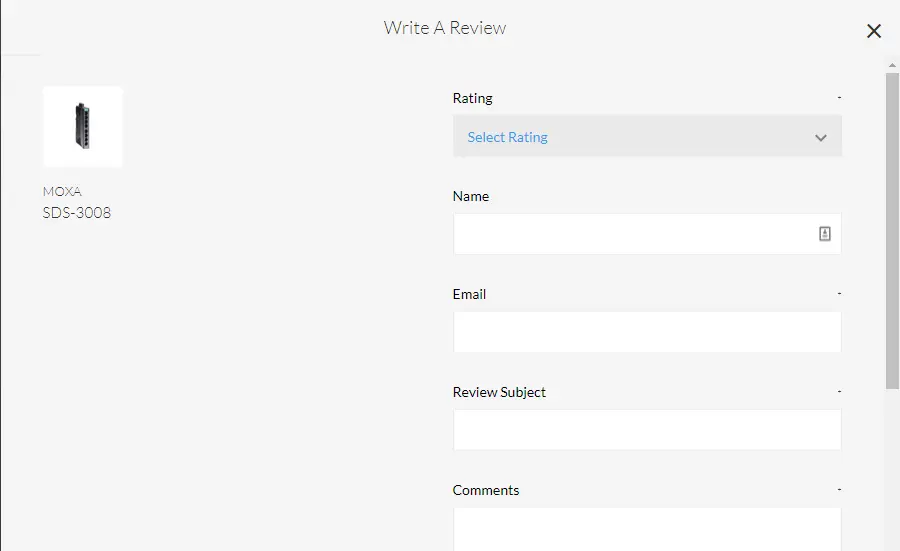Image resolution: width=900 pixels, height=551 pixels.
Task: Focus the Name input field
Action: 632,234
